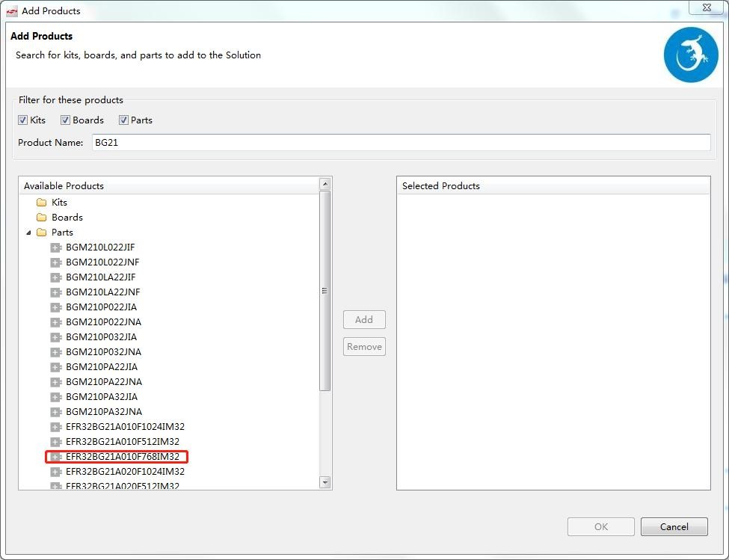Click the chip icon beside BGM210PA32JIA
Viewport: 729px width, 560px height.
56,397
